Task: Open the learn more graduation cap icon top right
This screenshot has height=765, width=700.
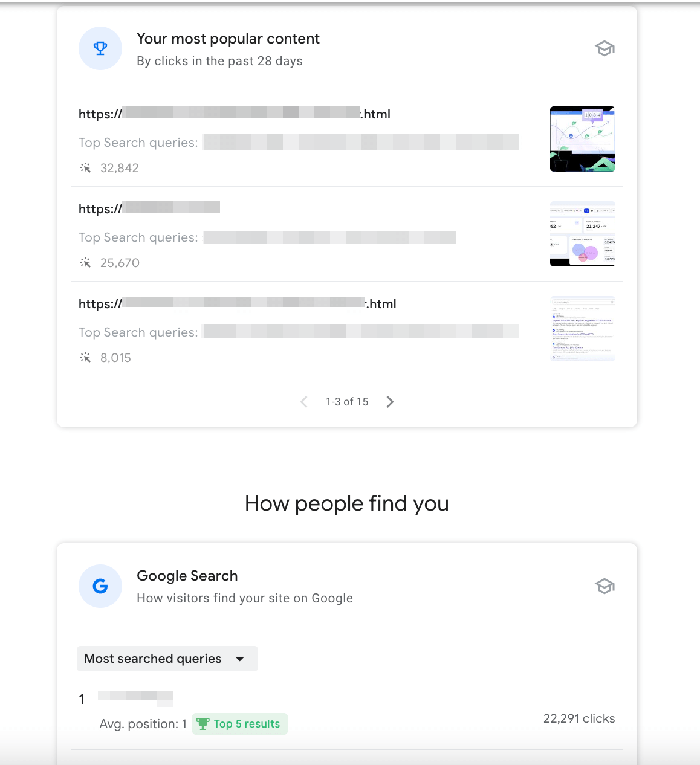Action: coord(604,48)
